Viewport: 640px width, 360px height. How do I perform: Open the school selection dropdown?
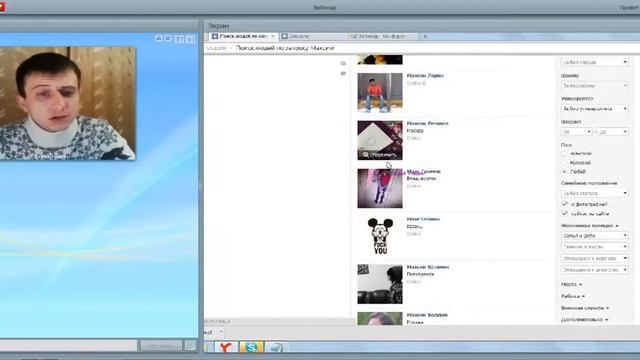(595, 86)
